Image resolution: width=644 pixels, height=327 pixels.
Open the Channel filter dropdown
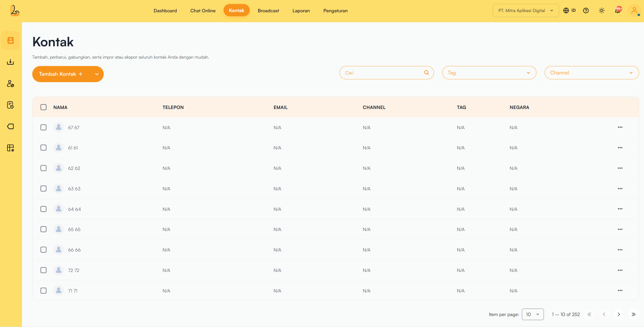[x=591, y=73]
